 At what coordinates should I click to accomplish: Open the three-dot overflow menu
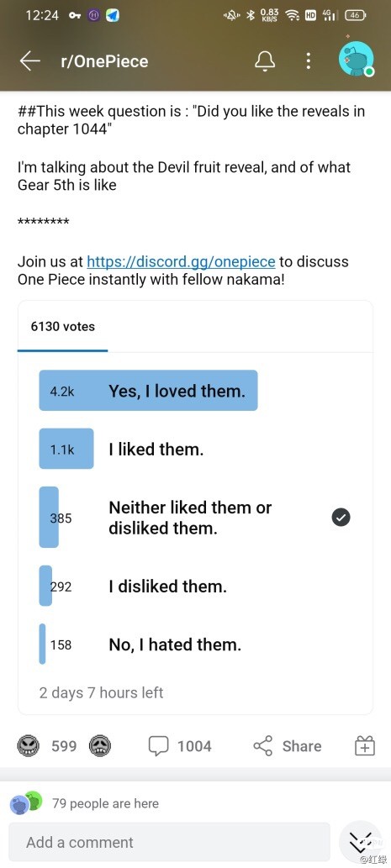click(309, 60)
